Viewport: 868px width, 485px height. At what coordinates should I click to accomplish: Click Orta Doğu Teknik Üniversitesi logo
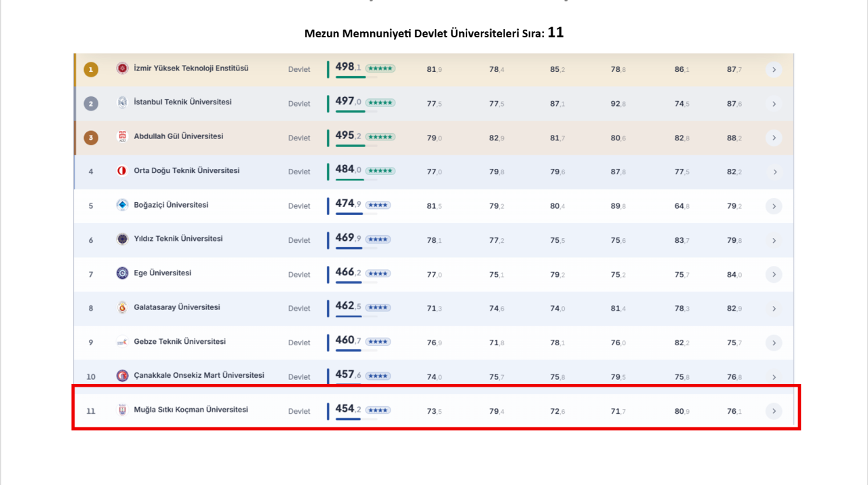pyautogui.click(x=122, y=171)
